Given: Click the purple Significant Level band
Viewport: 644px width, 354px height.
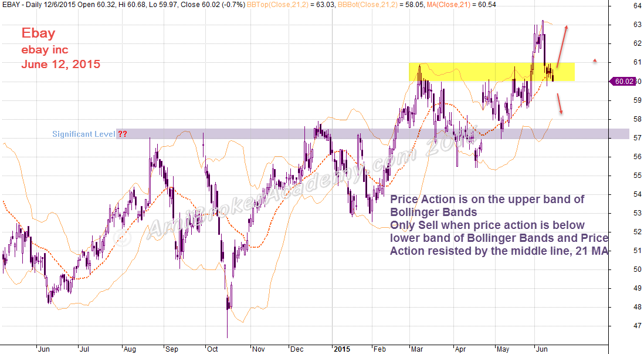Looking at the screenshot, I should [x=372, y=134].
